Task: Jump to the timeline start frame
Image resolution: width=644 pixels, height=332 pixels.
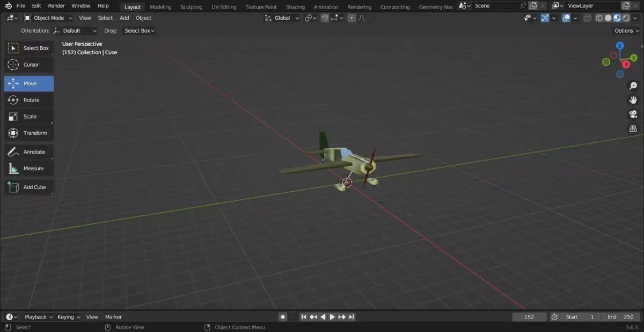Action: coord(304,317)
